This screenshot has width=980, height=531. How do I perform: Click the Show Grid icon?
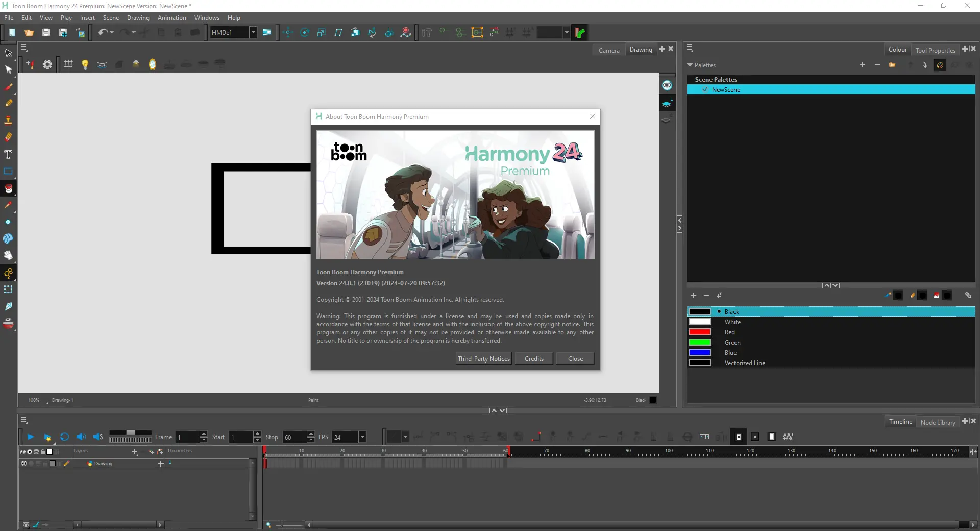click(x=68, y=64)
